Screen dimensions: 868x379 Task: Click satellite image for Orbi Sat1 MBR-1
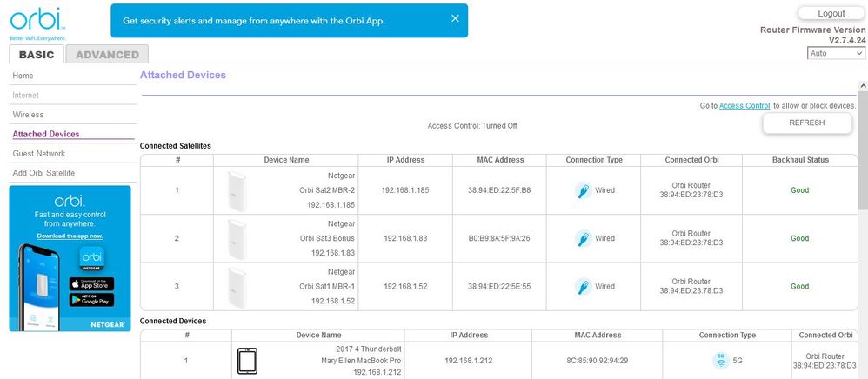[x=237, y=287]
